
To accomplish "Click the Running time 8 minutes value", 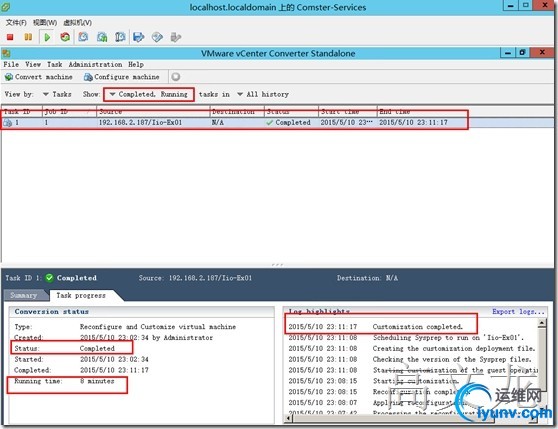I will (97, 381).
